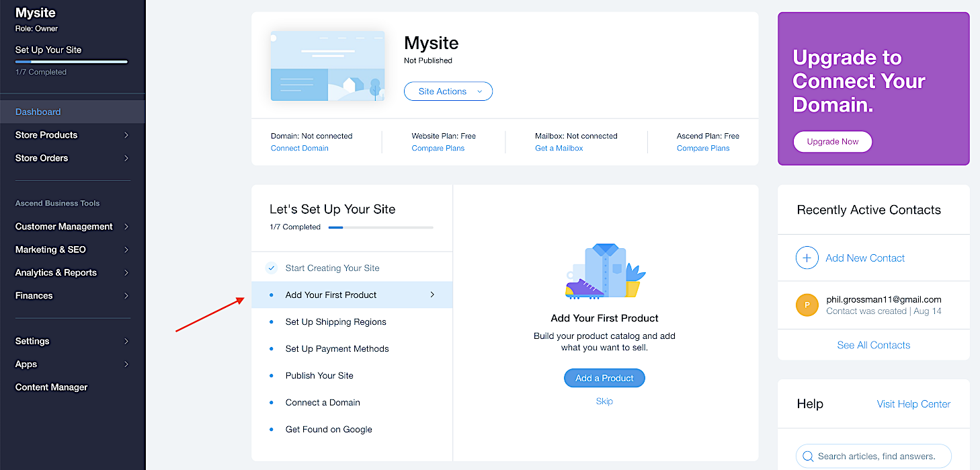Open the Site Actions dropdown
980x470 pixels.
(x=448, y=91)
